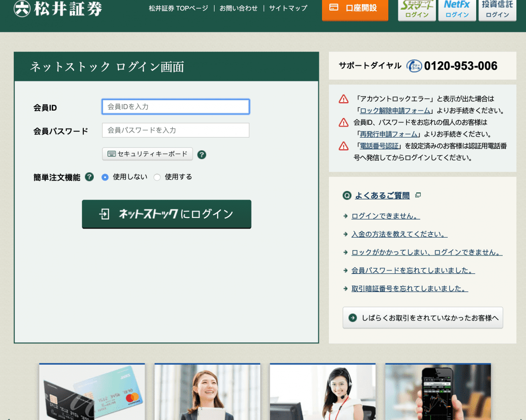The width and height of the screenshot is (526, 420).
Task: Click help icon beside セキュリティキーボード
Action: click(202, 154)
